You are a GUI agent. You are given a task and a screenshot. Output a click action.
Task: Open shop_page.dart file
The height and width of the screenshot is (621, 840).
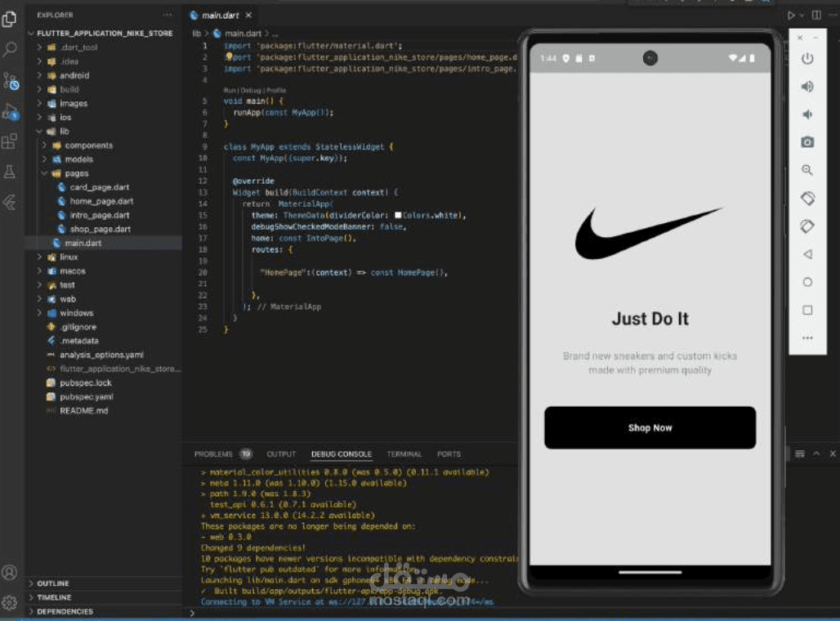101,229
